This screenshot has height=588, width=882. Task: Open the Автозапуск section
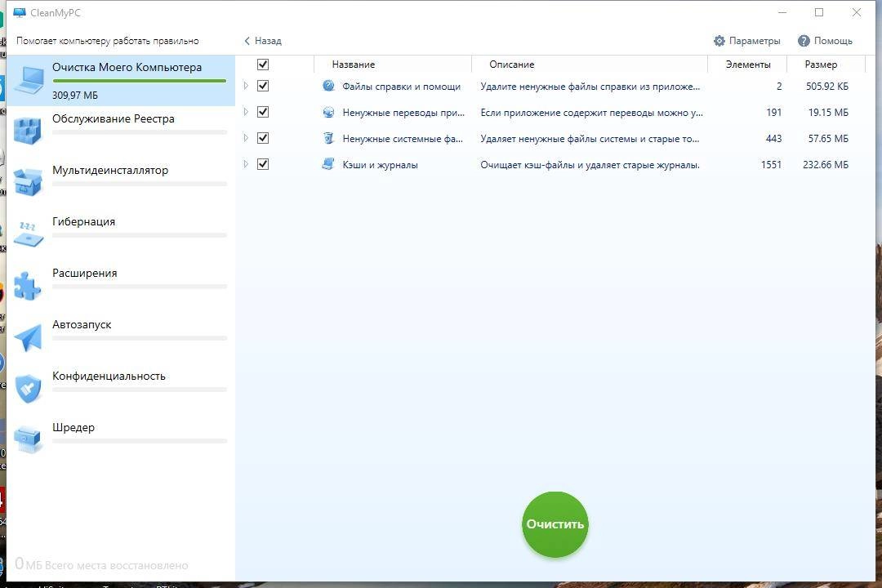(120, 337)
